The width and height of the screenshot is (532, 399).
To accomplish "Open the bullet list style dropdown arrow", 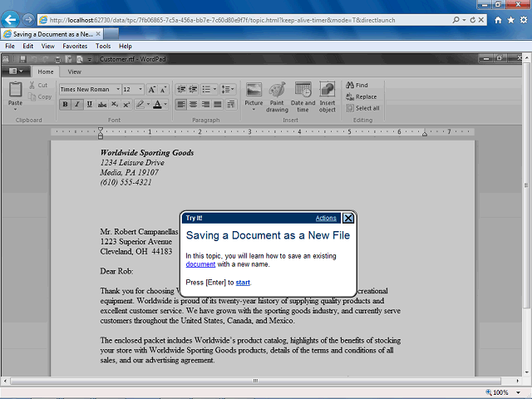I will pyautogui.click(x=214, y=90).
